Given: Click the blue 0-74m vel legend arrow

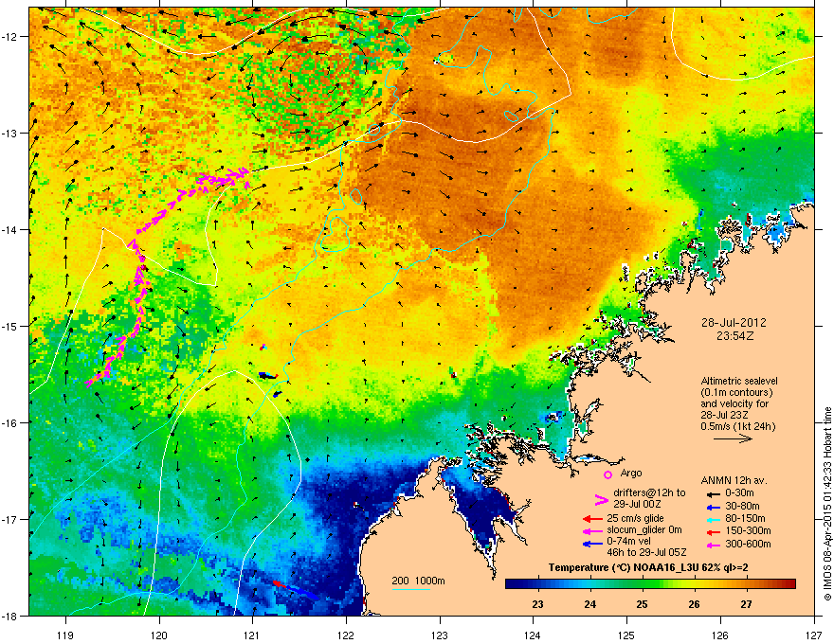Looking at the screenshot, I should click(x=592, y=544).
